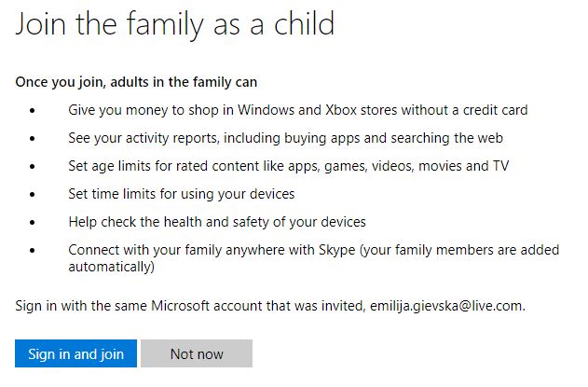This screenshot has width=588, height=387.
Task: Select the 'Set age limits for rated content' text
Action: (x=288, y=166)
